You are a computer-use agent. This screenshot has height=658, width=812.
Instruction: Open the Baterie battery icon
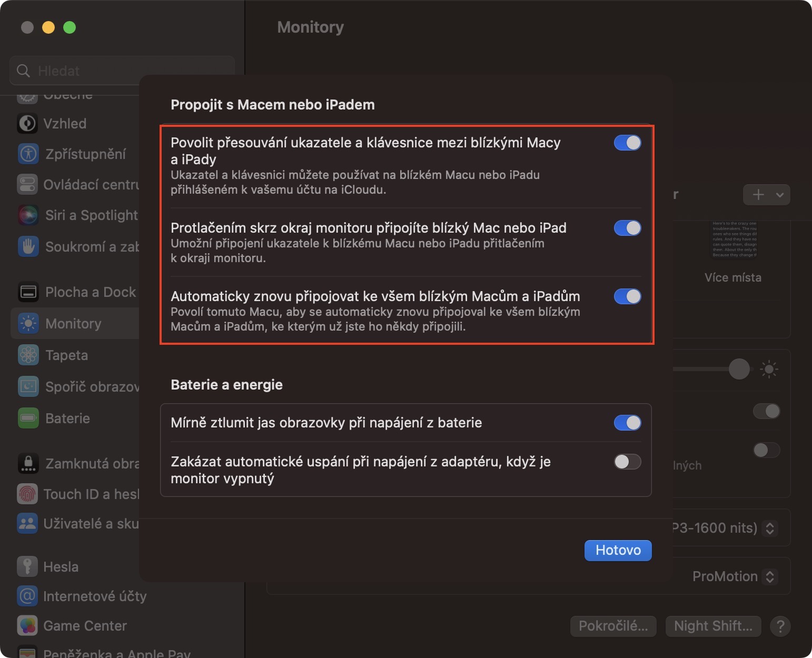coord(28,418)
